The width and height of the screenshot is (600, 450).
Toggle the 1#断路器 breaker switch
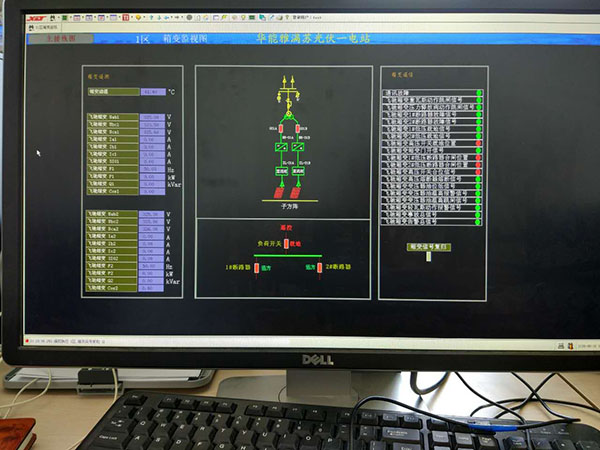click(254, 268)
